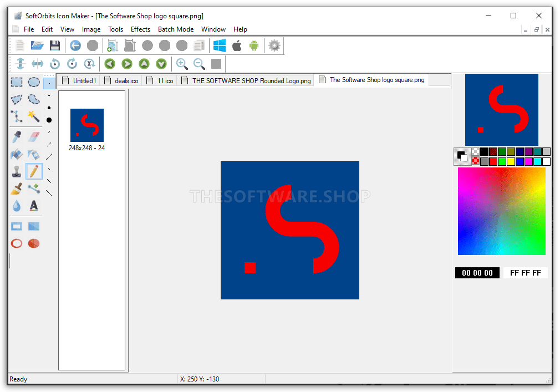Viewport: 560px width, 392px height.
Task: Click the 00 00 00 foreground hex field
Action: [477, 273]
